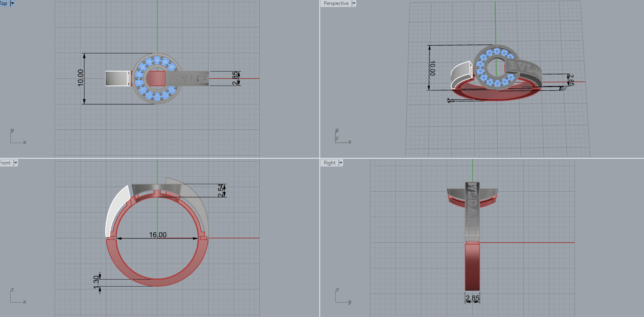This screenshot has height=317, width=644.
Task: Open the Right viewport dropdown arrow
Action: (x=340, y=163)
